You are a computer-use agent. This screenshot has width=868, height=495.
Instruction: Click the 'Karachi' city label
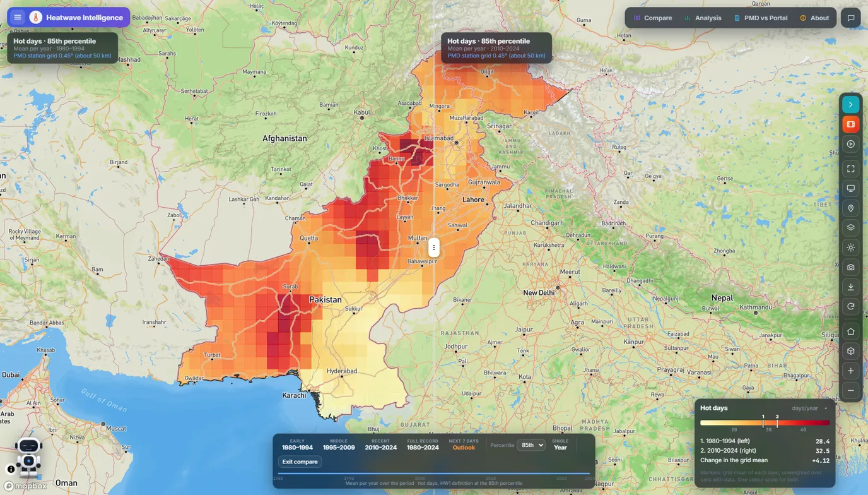(295, 395)
